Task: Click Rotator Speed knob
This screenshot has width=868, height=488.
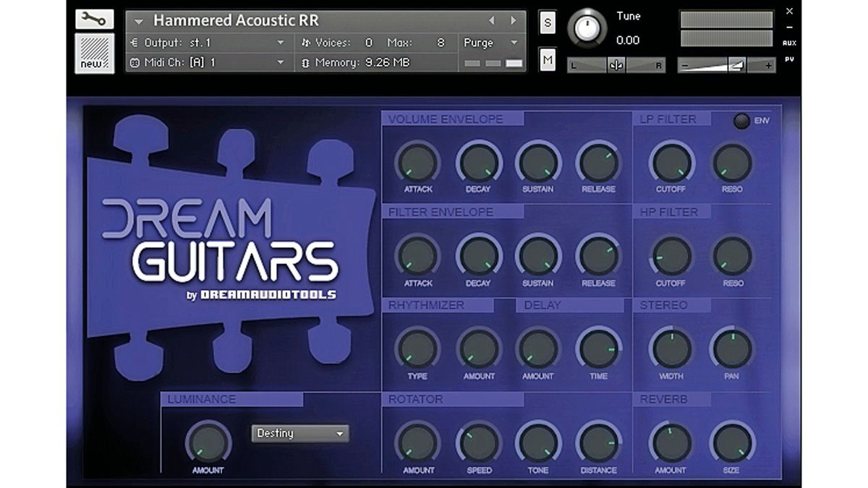Action: point(479,442)
